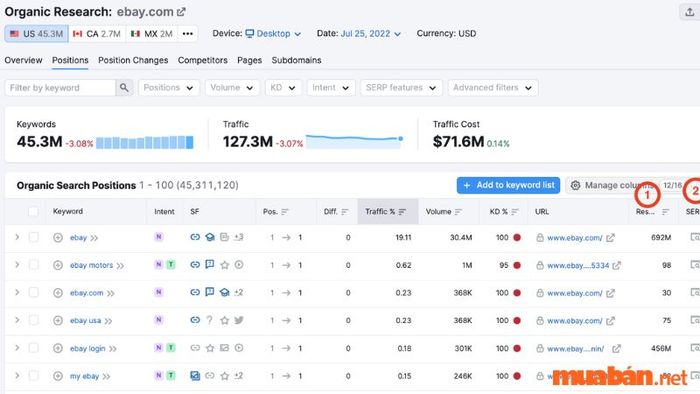Click image pack icon in ebay login row

tap(225, 348)
